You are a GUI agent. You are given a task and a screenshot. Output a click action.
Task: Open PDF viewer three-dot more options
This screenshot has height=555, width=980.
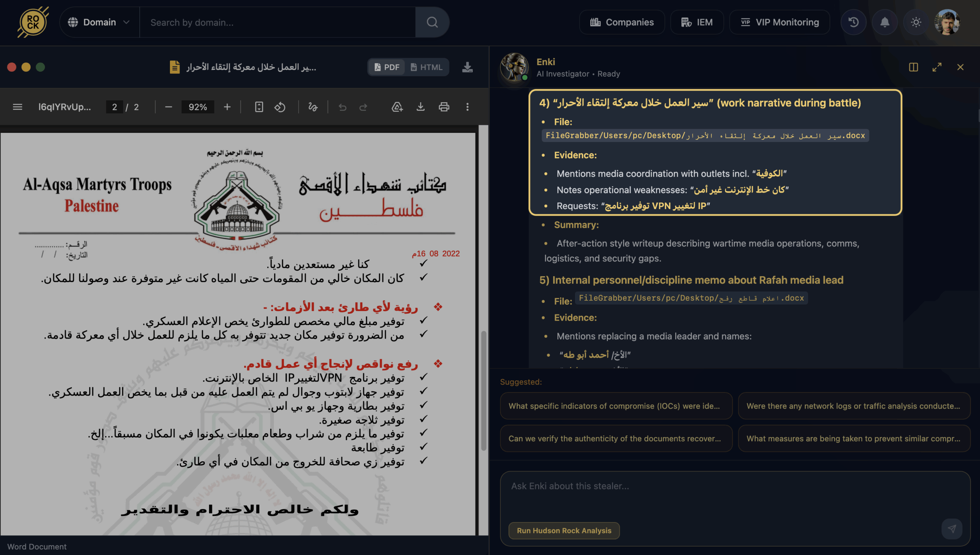[x=467, y=107]
